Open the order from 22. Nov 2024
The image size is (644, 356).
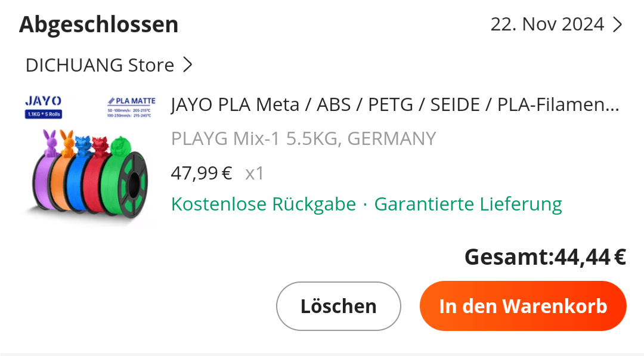[547, 24]
